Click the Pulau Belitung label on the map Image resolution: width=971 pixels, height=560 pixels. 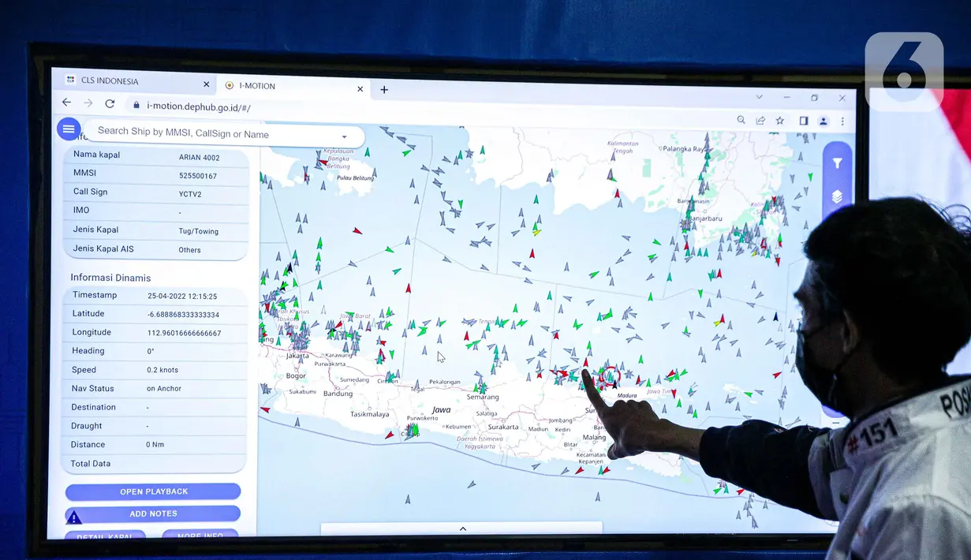pyautogui.click(x=355, y=178)
